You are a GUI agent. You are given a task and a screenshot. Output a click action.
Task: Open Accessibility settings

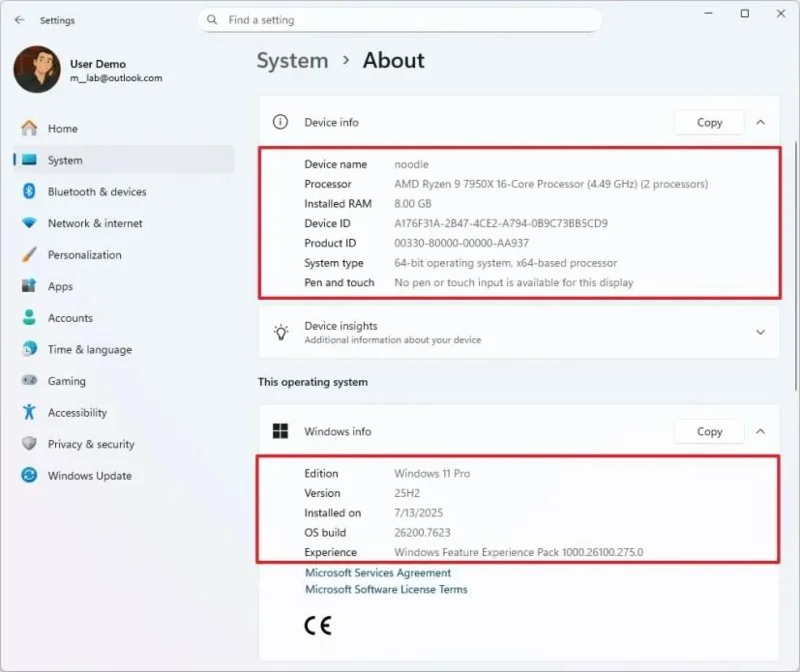click(x=123, y=412)
